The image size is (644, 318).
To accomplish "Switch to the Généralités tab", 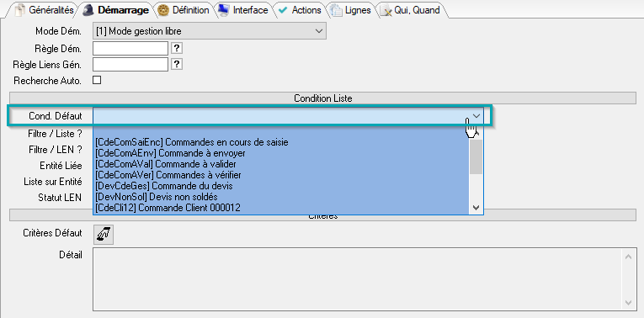I will pos(45,10).
